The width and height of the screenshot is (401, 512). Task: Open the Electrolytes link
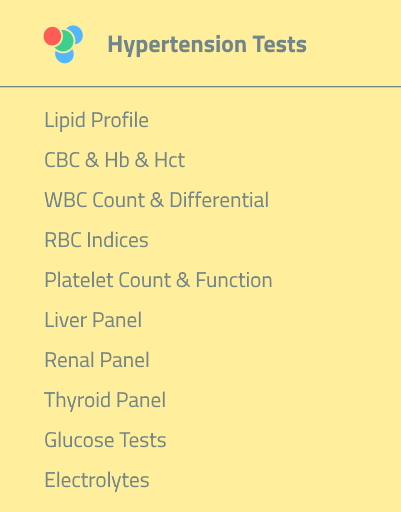tap(97, 480)
